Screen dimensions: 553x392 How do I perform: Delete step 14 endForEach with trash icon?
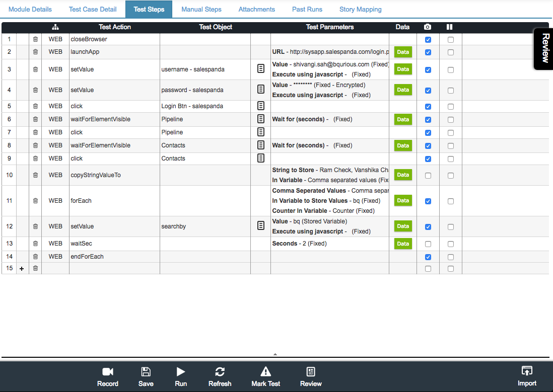click(35, 257)
